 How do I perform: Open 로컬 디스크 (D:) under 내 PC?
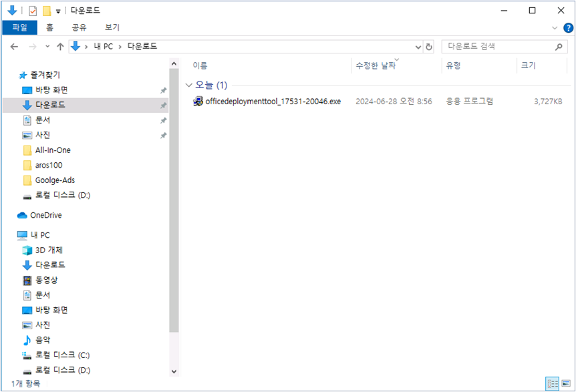(63, 370)
